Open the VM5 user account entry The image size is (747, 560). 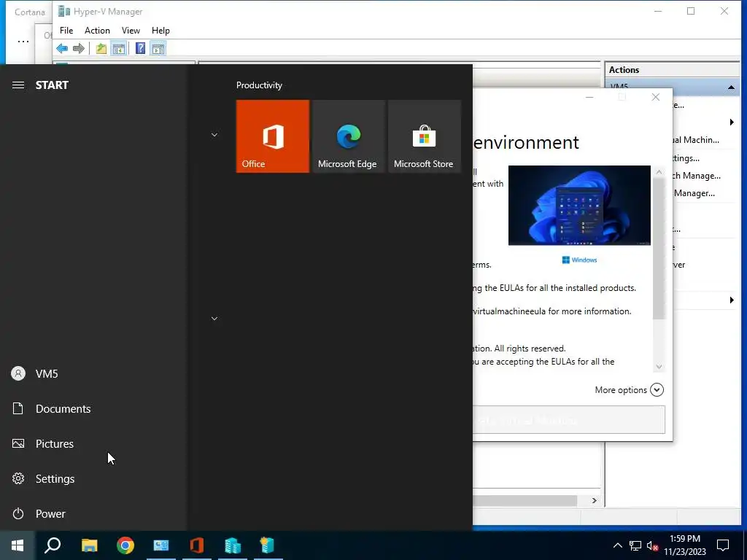tap(93, 374)
